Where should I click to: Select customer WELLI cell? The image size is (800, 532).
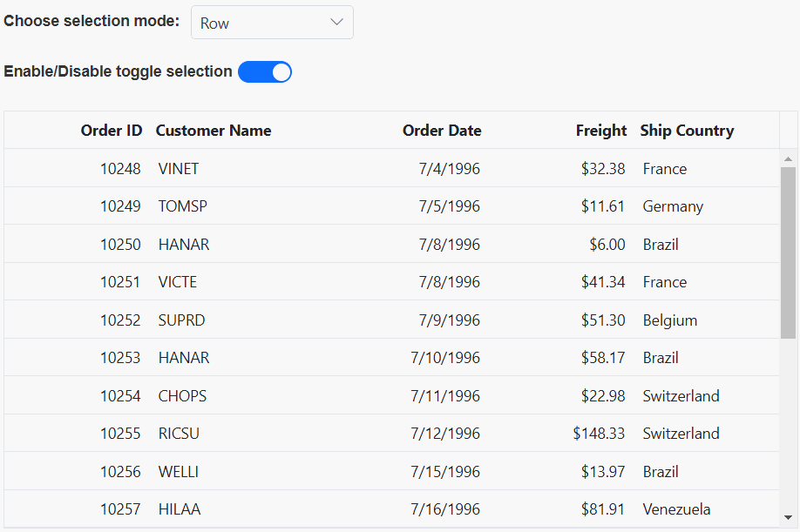(179, 472)
